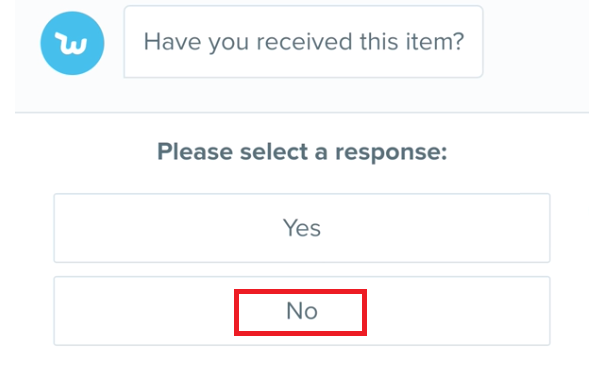Click empty area of the Yes option box
Screen dimensions: 597x365
pyautogui.click(x=152, y=228)
